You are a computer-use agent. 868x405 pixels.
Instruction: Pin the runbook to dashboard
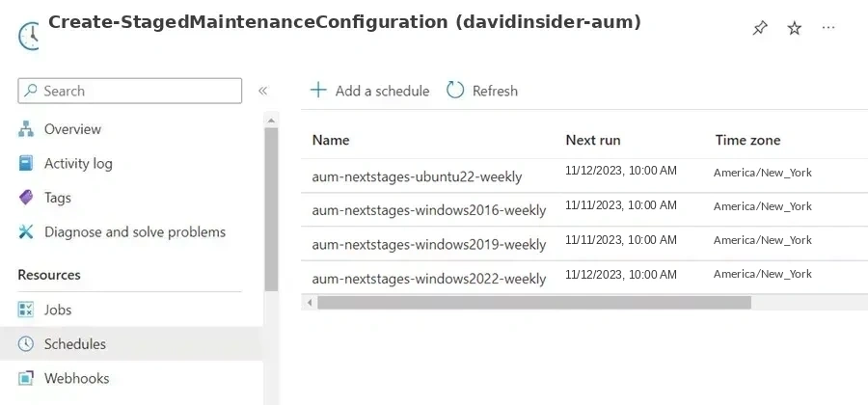tap(760, 28)
